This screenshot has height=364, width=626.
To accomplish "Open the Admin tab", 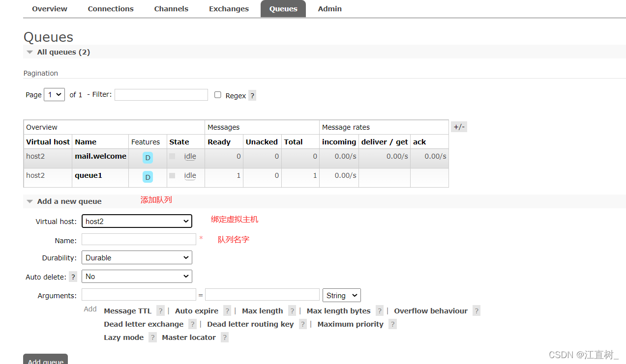I will point(329,9).
